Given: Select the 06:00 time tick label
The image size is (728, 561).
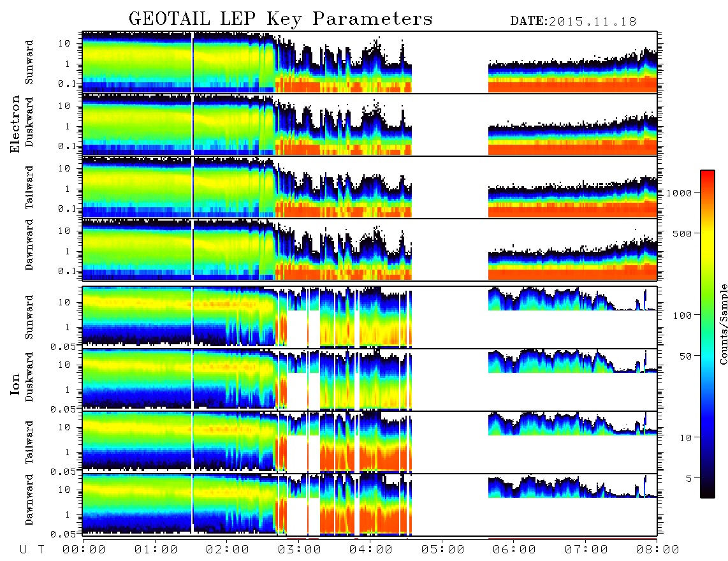Looking at the screenshot, I should pyautogui.click(x=514, y=550).
